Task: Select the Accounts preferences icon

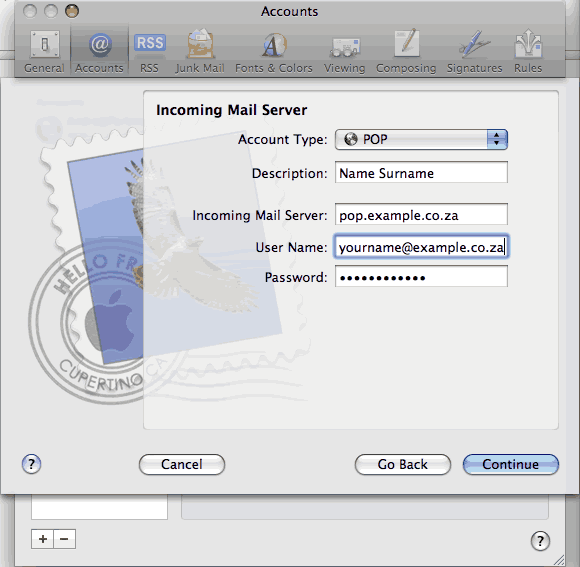Action: coord(99,51)
